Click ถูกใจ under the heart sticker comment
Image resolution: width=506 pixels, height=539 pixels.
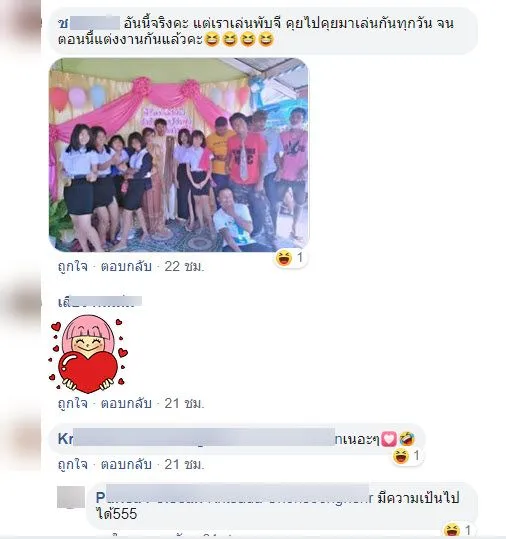pyautogui.click(x=73, y=403)
